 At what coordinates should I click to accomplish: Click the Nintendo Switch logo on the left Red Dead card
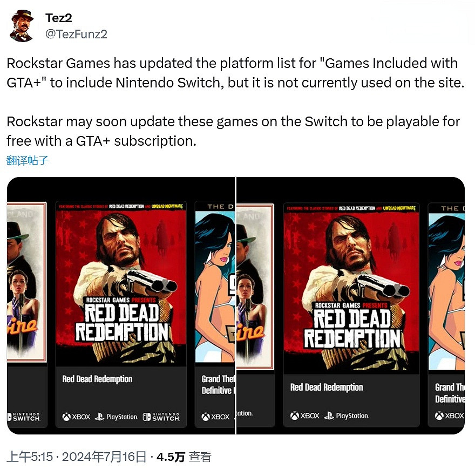[161, 416]
